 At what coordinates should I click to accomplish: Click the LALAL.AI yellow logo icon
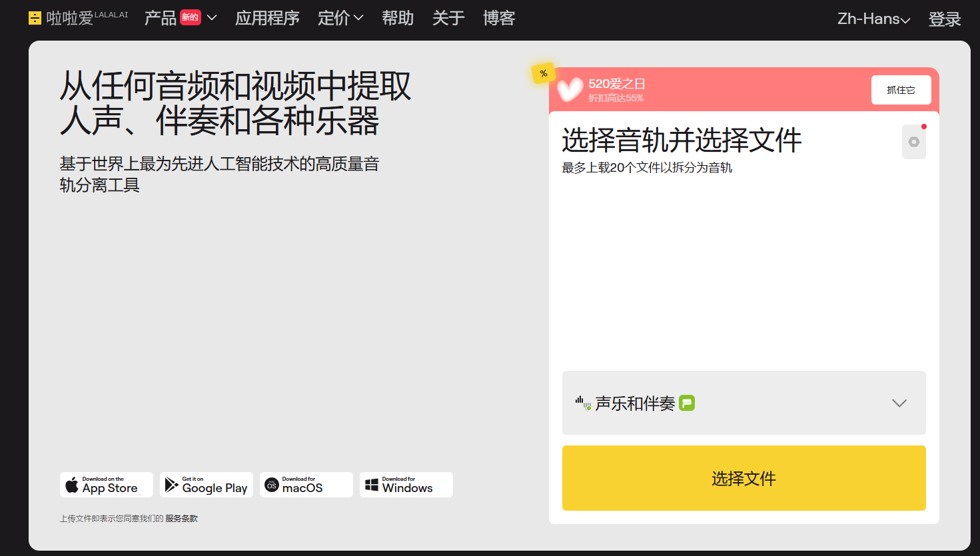tap(35, 18)
